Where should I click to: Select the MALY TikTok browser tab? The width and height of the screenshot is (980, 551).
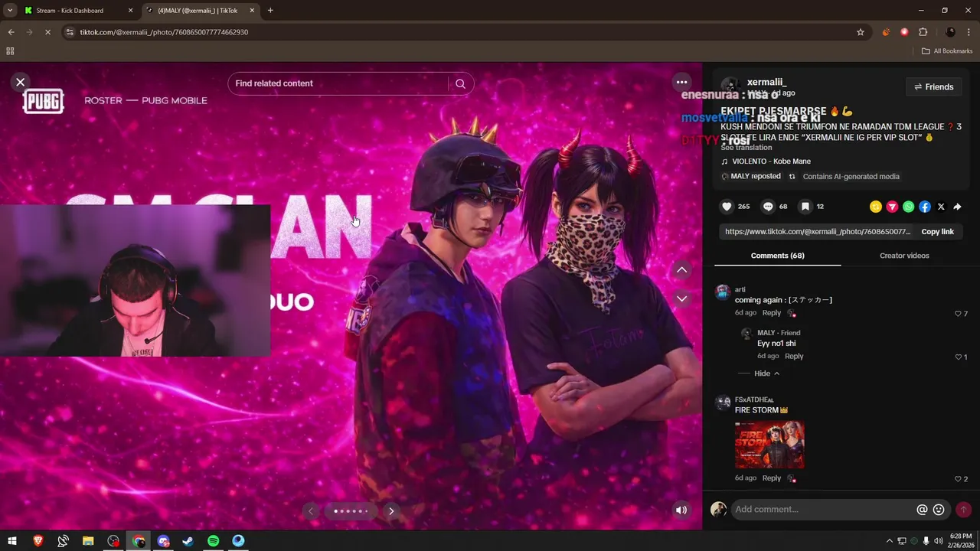pos(201,11)
